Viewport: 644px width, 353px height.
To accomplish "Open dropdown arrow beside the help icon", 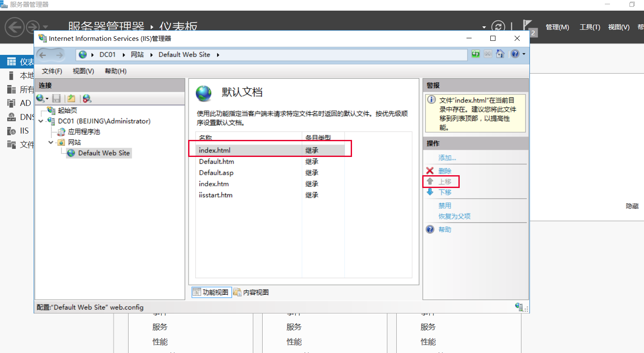I will coord(524,54).
